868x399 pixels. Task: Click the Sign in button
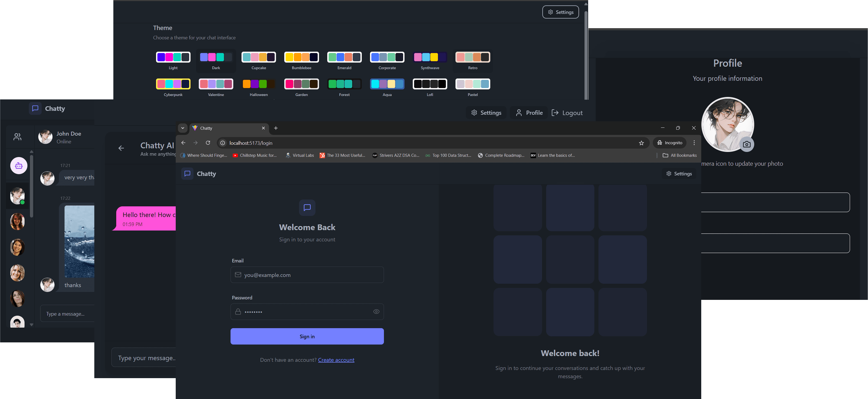(307, 336)
